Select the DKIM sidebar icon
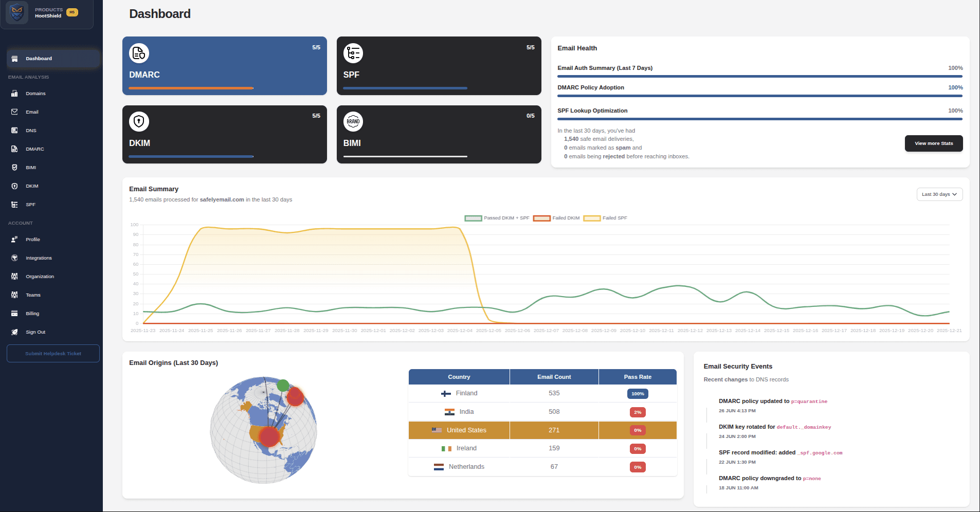Viewport: 980px width, 512px height. tap(15, 186)
